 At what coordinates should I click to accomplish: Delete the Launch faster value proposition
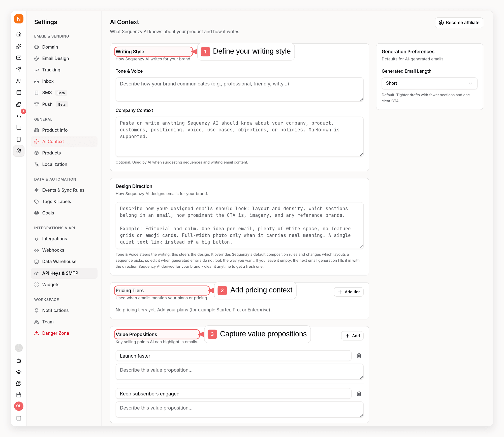pos(359,356)
